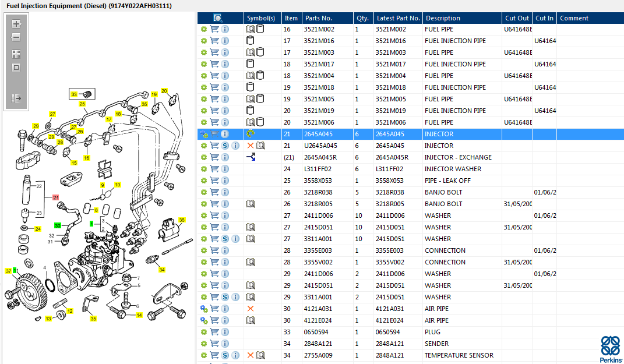Sort by the Item column header

click(x=291, y=18)
